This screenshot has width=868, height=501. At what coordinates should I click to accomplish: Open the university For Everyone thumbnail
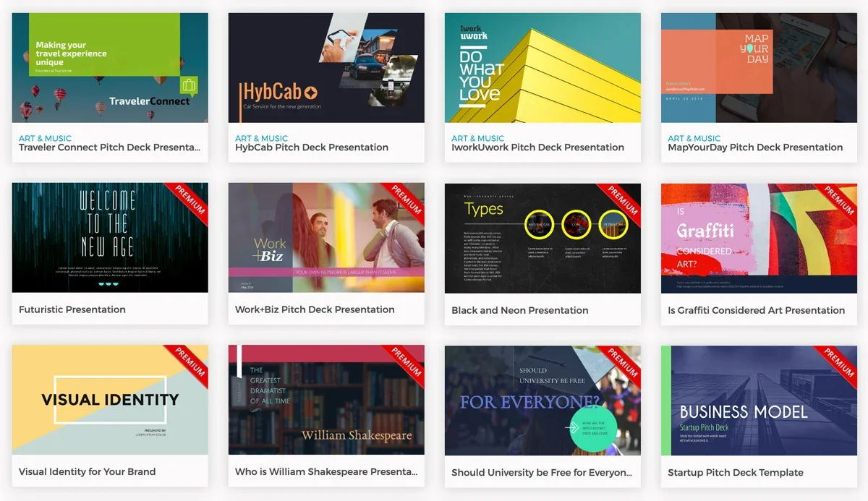[542, 400]
